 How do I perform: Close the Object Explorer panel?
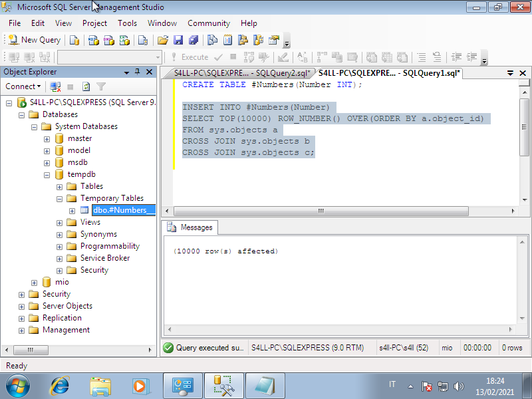coord(149,72)
